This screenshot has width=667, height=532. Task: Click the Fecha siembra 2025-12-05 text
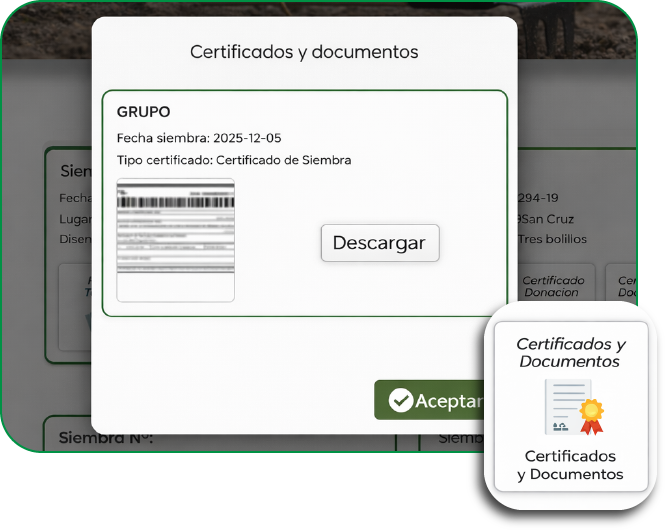(191, 138)
